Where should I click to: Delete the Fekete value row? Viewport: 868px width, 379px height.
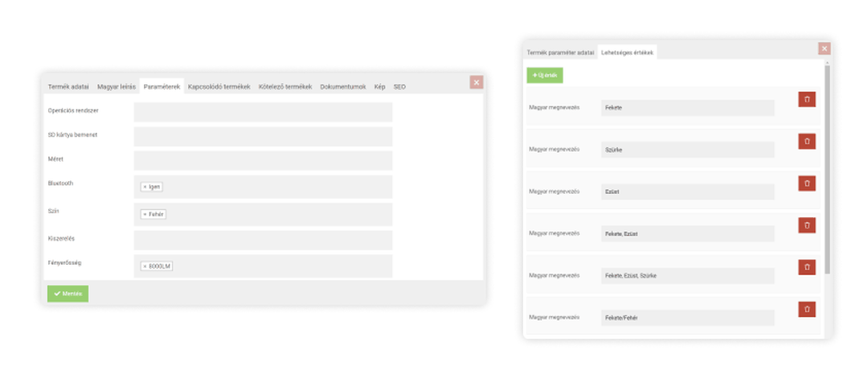tap(807, 99)
